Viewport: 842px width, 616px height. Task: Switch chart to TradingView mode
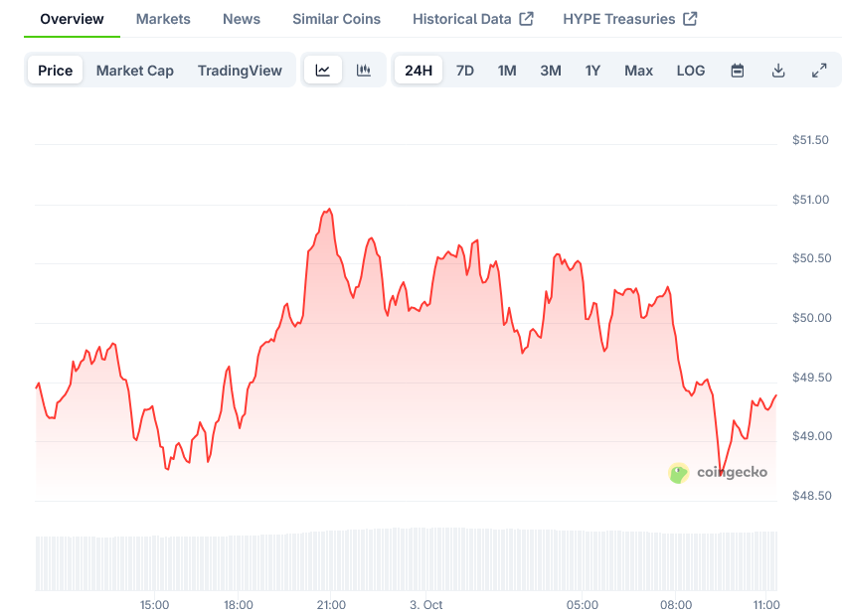tap(240, 71)
